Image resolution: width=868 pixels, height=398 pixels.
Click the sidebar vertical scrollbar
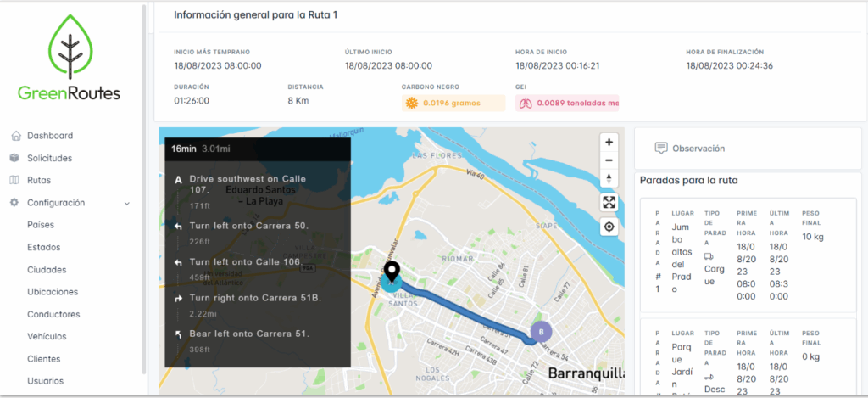(144, 188)
